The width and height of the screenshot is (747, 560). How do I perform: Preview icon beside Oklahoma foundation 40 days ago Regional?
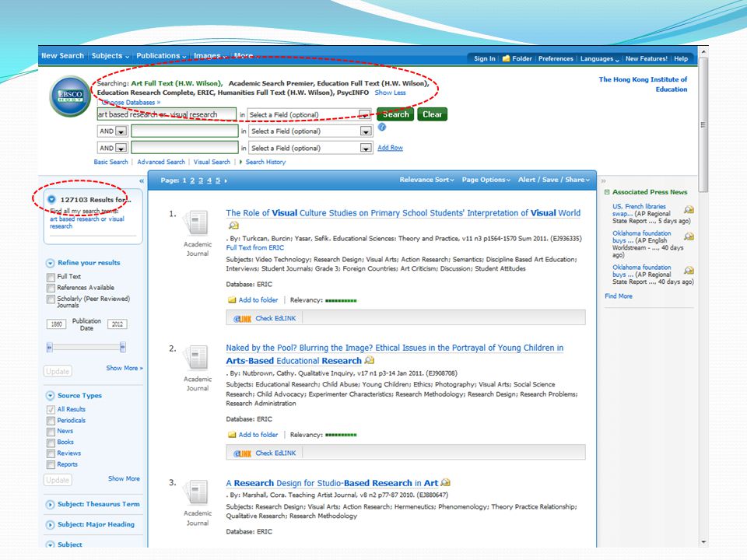tap(689, 271)
